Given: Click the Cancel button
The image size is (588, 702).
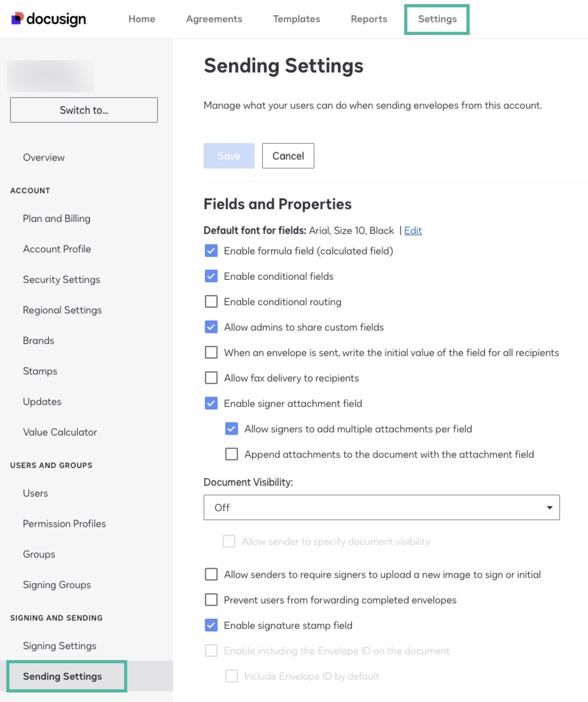Looking at the screenshot, I should tap(288, 155).
